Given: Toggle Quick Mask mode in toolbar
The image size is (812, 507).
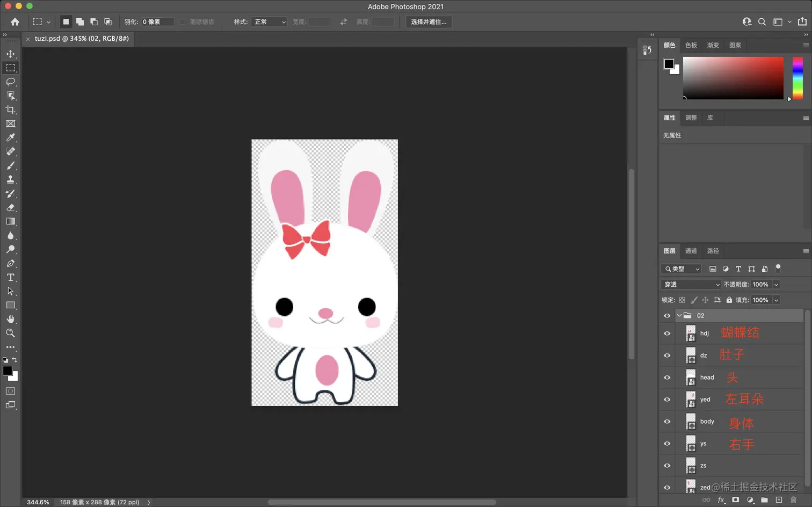Looking at the screenshot, I should pos(11,391).
